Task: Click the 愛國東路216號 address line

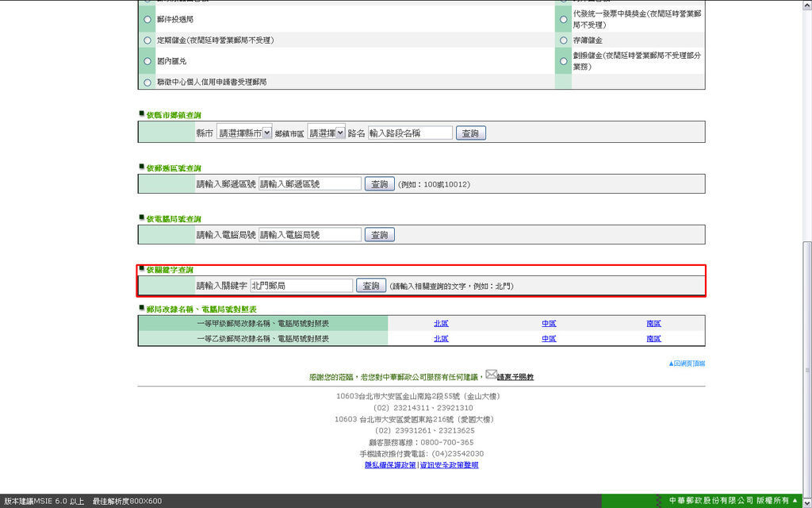Action: pyautogui.click(x=414, y=419)
